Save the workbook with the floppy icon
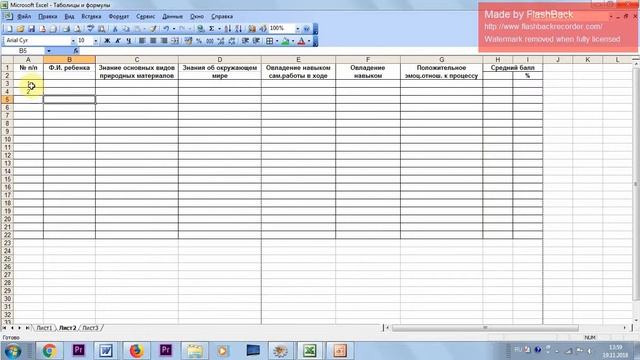 tap(31, 29)
